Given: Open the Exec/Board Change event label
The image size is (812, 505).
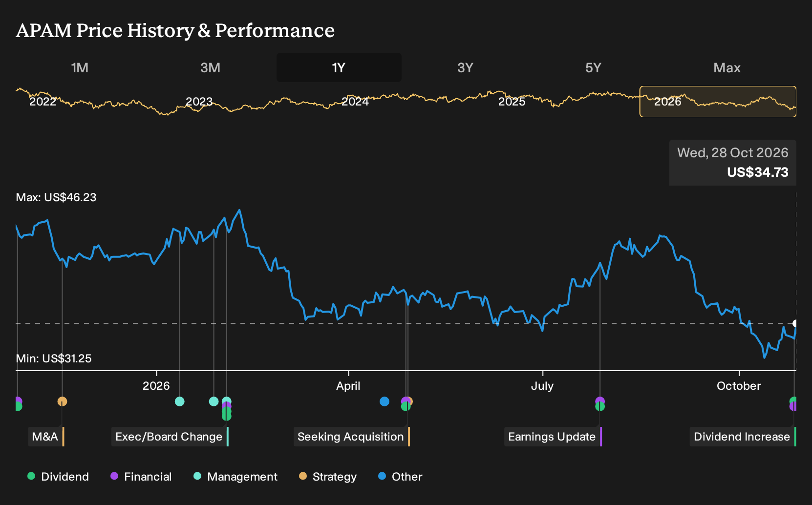Looking at the screenshot, I should pyautogui.click(x=170, y=437).
